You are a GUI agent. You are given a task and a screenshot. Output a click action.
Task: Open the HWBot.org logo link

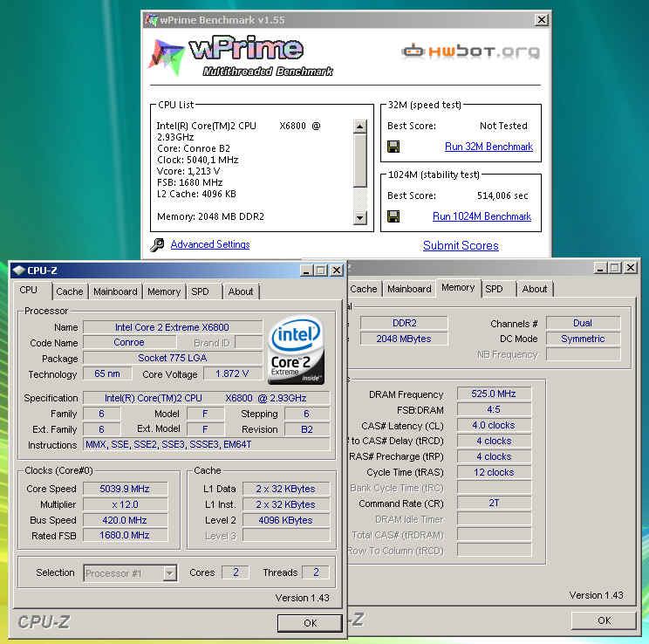(470, 51)
